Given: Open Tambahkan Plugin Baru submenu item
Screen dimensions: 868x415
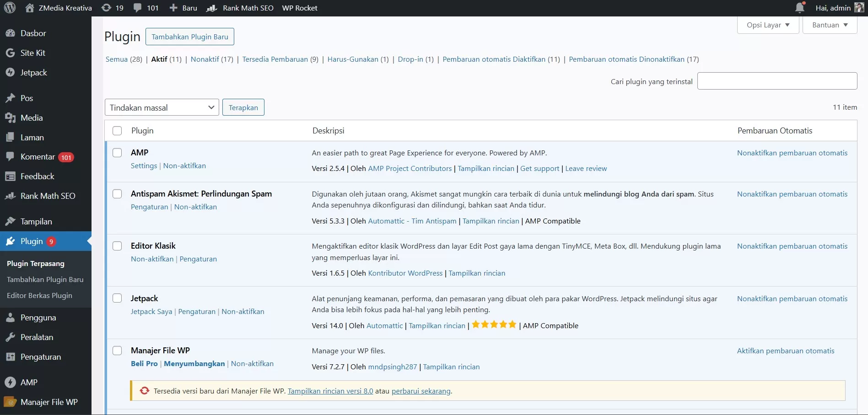Looking at the screenshot, I should pyautogui.click(x=45, y=280).
